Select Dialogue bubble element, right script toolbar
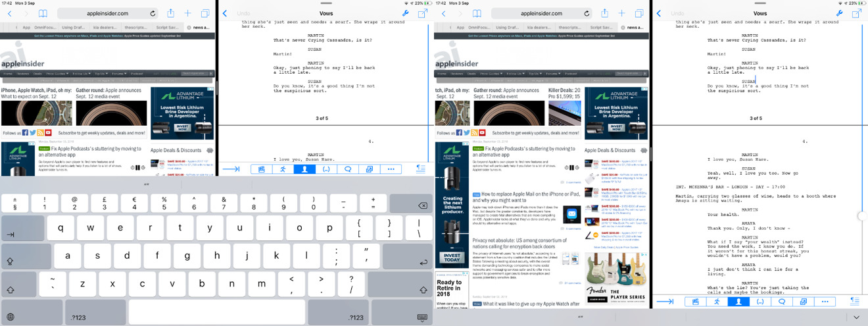The width and height of the screenshot is (868, 326). coord(782,302)
